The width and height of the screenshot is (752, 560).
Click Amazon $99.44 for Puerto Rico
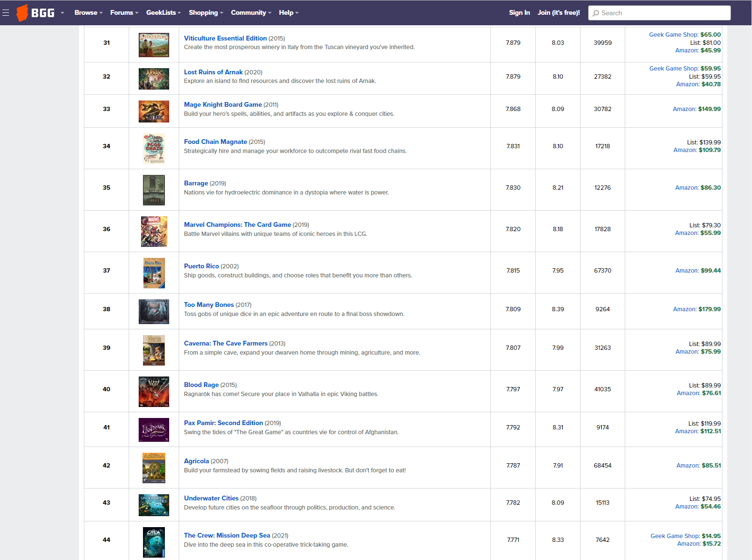coord(698,270)
